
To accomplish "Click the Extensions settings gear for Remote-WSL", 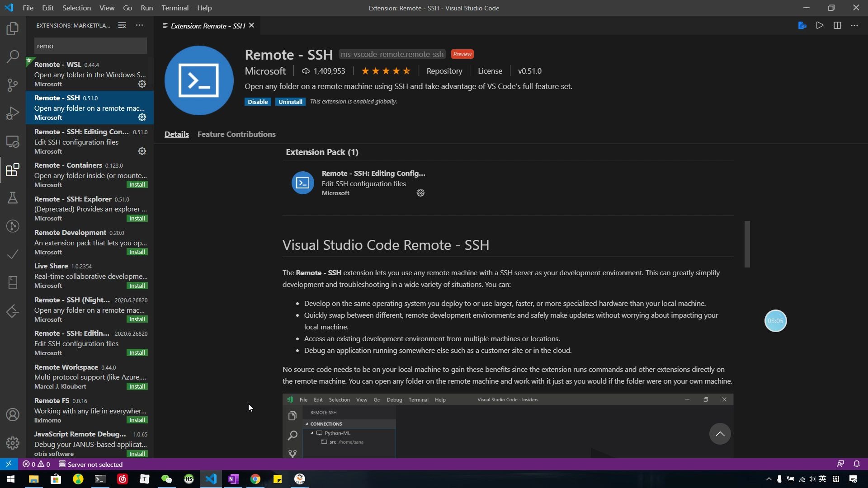I will (x=142, y=84).
